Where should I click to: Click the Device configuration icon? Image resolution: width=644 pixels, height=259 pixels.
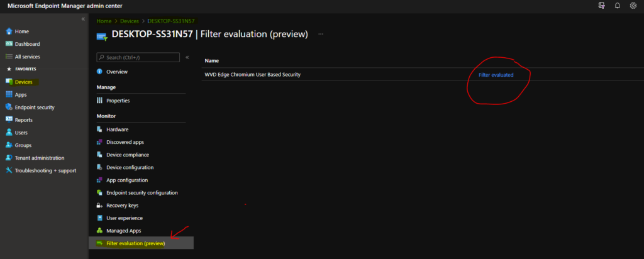click(x=99, y=167)
